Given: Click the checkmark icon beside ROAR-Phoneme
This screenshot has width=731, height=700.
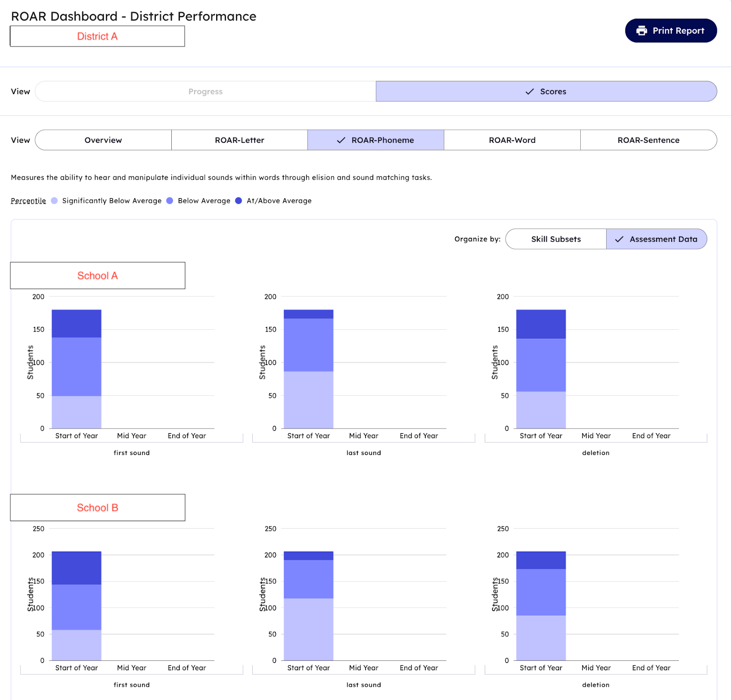Looking at the screenshot, I should (x=341, y=140).
